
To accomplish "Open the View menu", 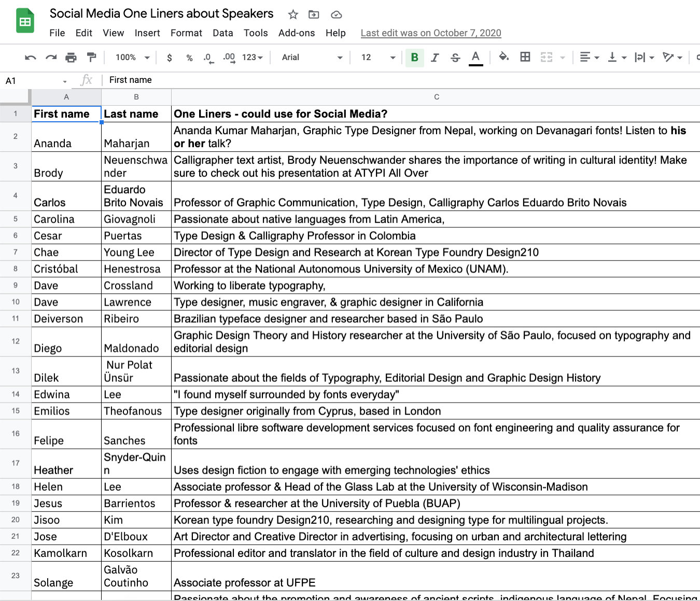I will tap(113, 33).
